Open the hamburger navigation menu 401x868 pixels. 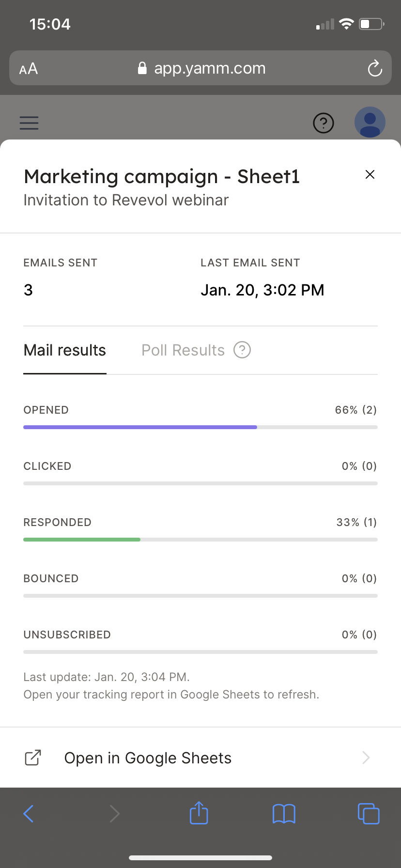(x=29, y=123)
